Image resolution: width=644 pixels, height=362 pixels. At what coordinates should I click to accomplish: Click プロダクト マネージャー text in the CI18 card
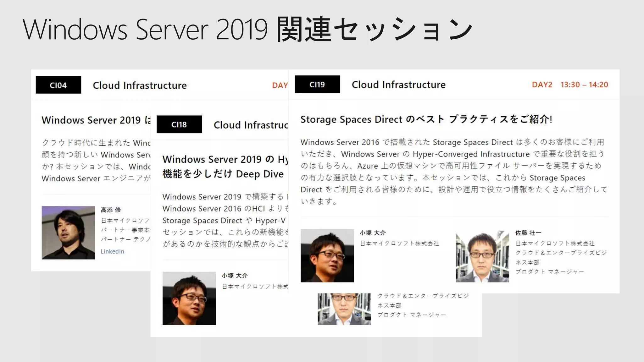tap(412, 315)
